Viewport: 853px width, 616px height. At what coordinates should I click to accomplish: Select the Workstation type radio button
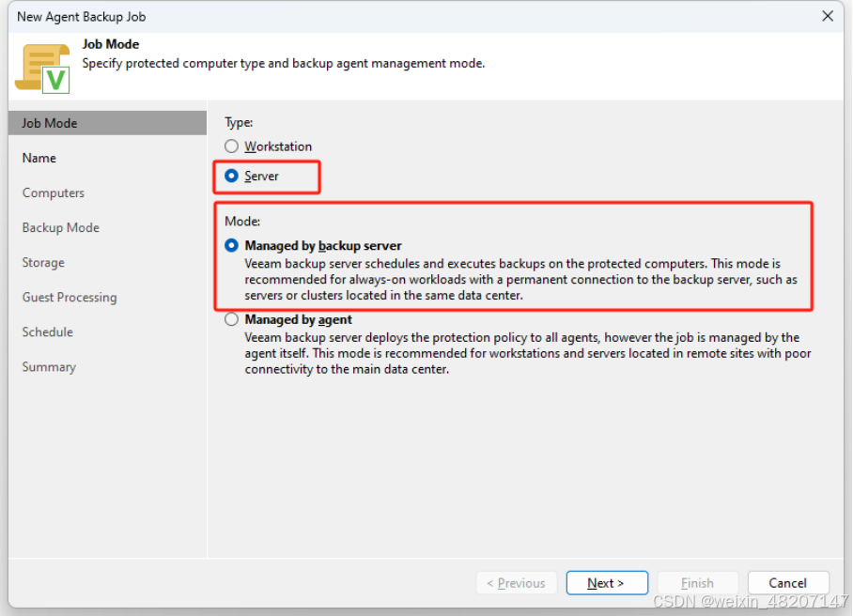pyautogui.click(x=231, y=146)
